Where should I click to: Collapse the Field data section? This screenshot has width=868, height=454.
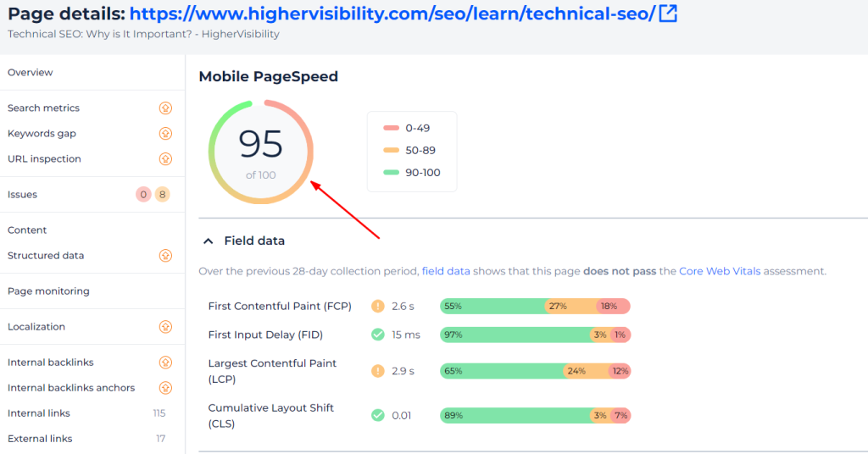[209, 241]
